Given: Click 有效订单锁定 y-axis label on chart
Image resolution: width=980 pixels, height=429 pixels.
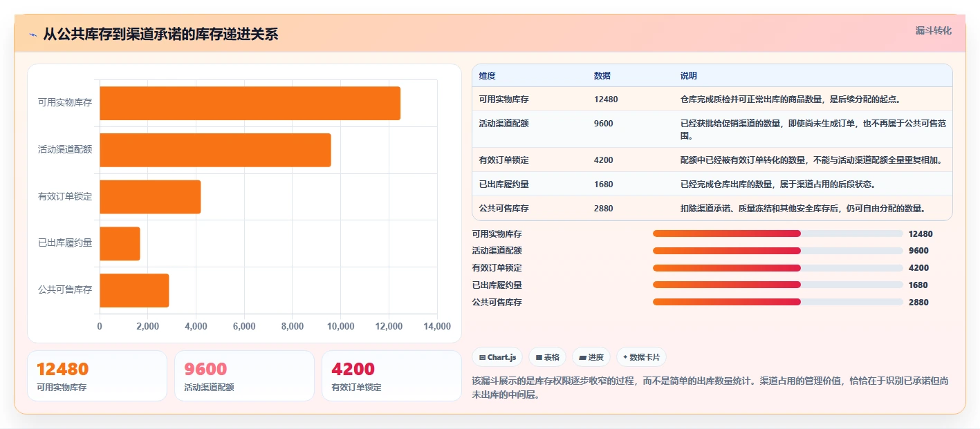Looking at the screenshot, I should [65, 197].
